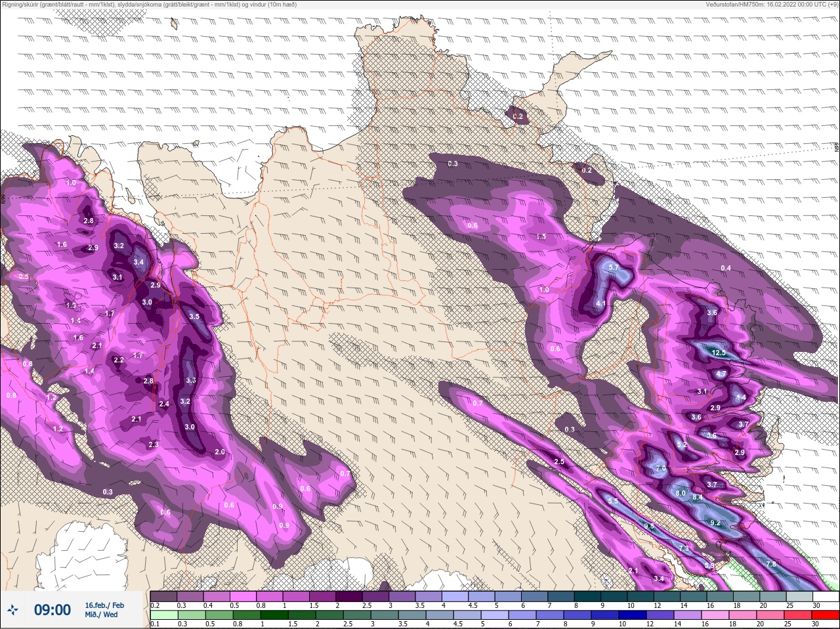The height and width of the screenshot is (629, 840).
Task: Pick the white swatch ending the upper legend
Action: [825, 596]
